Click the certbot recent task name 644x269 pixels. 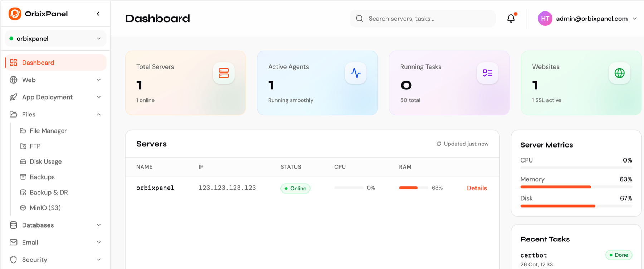533,255
